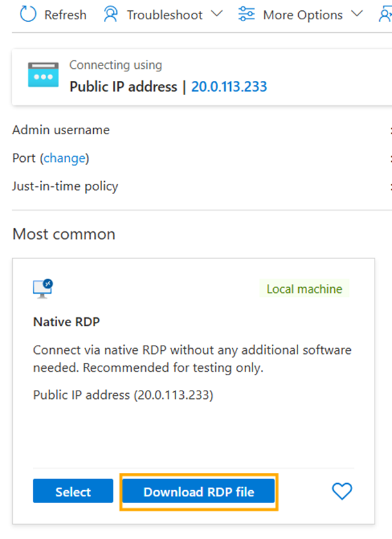Click the Download RDP file button
Screen dimensions: 392x539
click(199, 492)
